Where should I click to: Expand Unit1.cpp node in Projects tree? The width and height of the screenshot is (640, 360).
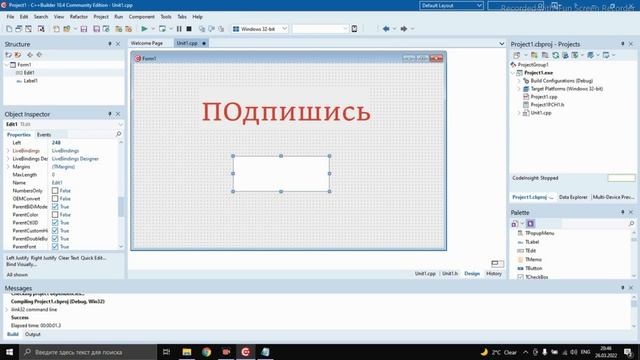(x=519, y=113)
